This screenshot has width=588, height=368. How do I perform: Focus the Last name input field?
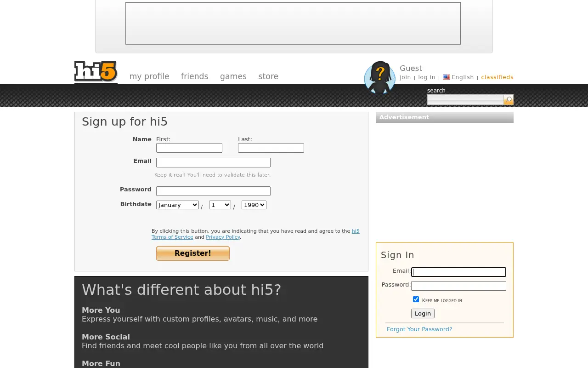271,148
